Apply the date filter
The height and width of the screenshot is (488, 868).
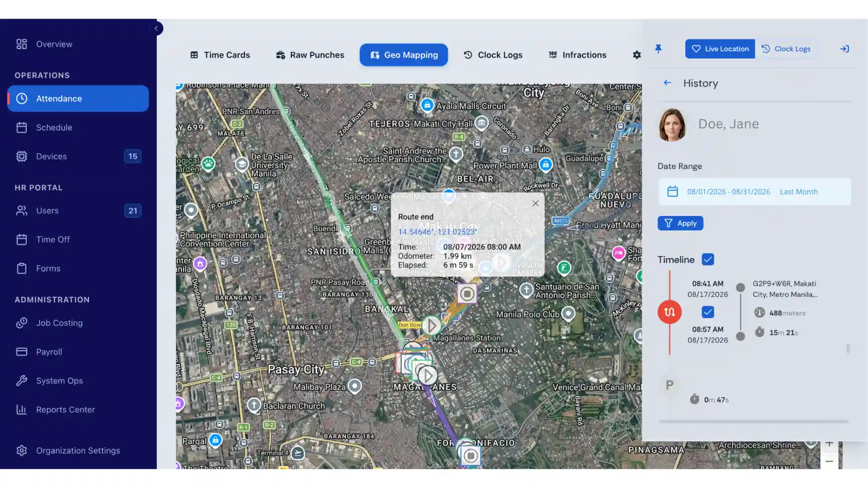(680, 223)
